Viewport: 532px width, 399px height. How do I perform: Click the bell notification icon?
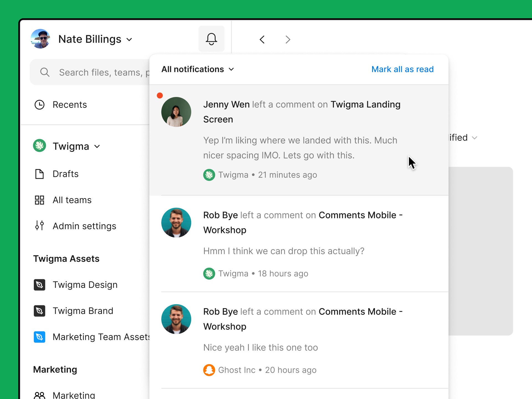[211, 39]
